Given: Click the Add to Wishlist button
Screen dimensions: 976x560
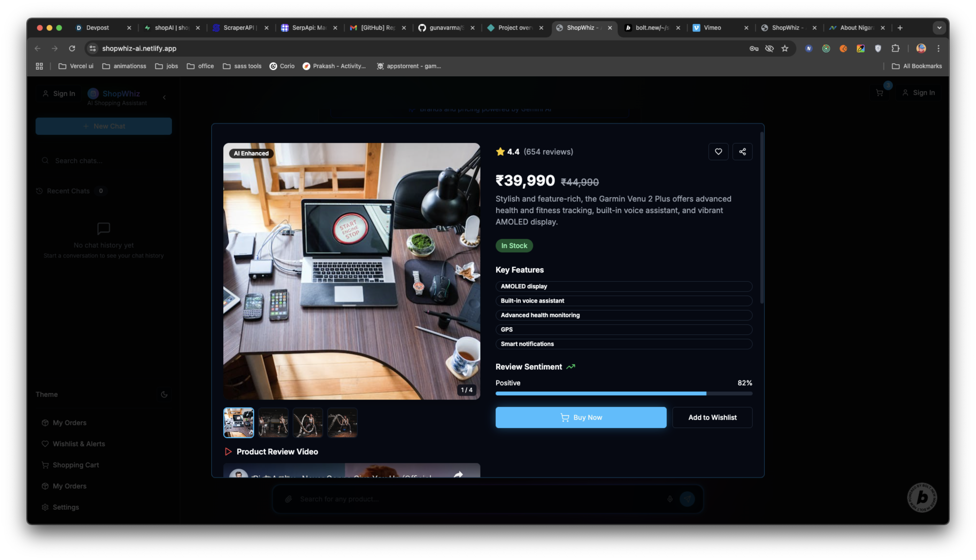Looking at the screenshot, I should tap(712, 417).
